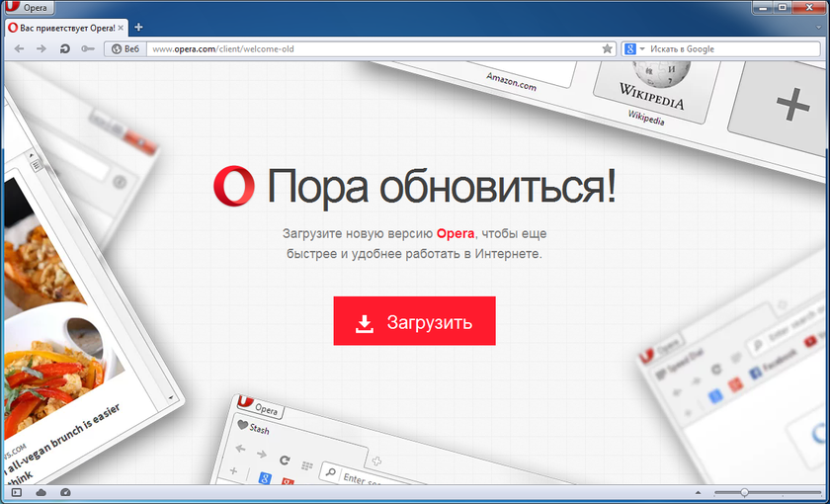Reload the current page
Viewport: 830px width, 504px height.
tap(64, 48)
